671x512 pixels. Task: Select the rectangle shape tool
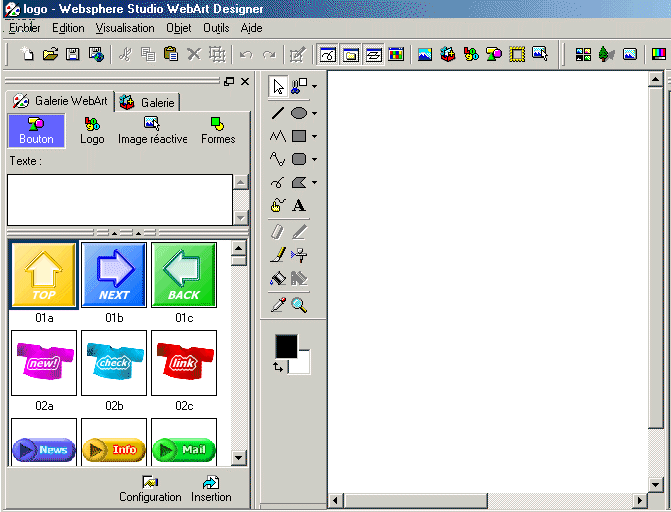(x=299, y=136)
